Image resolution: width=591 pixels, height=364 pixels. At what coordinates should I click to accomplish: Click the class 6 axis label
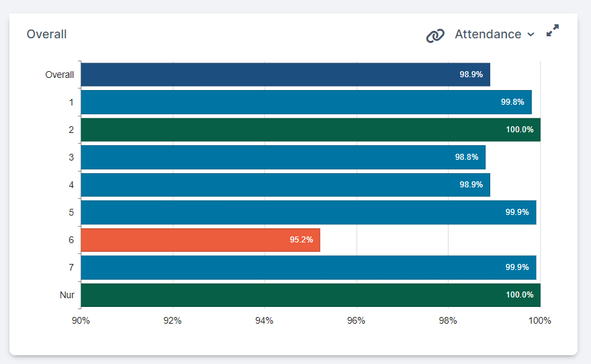71,240
